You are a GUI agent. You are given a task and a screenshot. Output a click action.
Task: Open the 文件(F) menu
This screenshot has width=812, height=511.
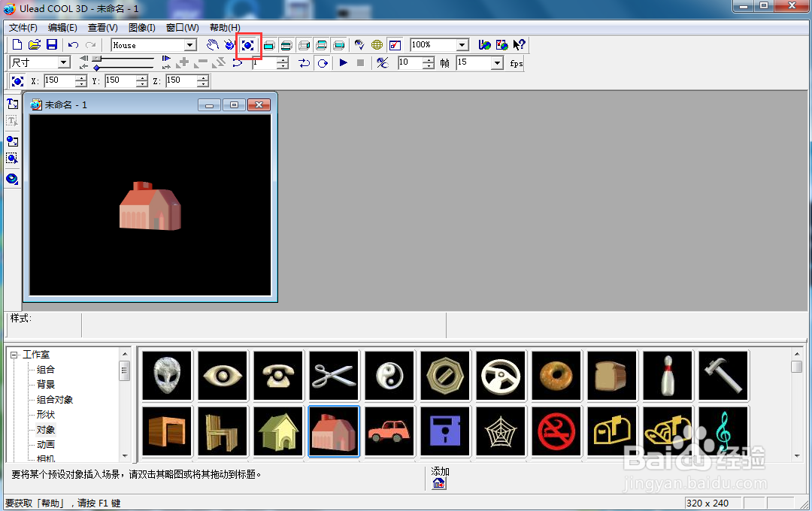(x=23, y=28)
